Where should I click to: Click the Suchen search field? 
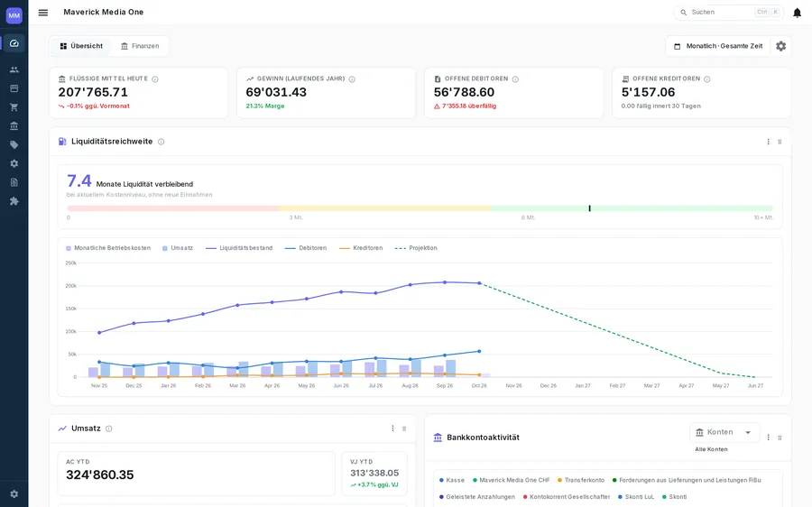click(727, 13)
